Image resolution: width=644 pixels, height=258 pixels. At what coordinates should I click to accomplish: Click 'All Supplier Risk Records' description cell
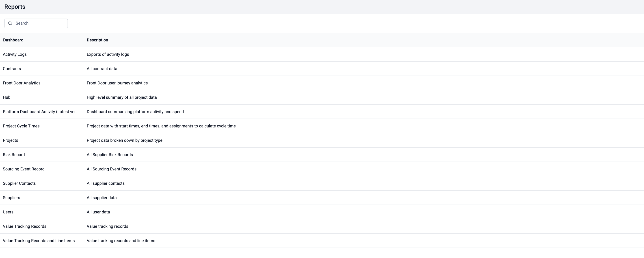click(110, 155)
